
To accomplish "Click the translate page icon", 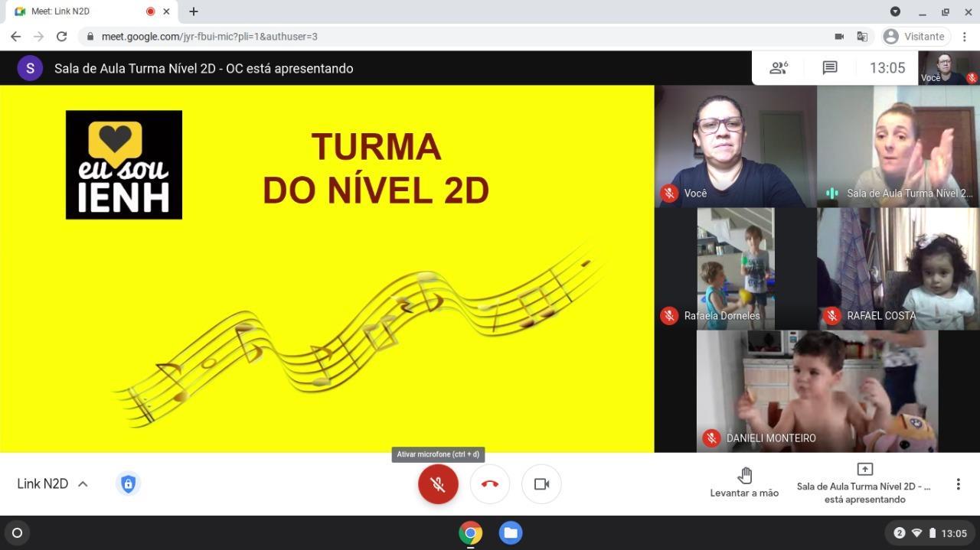I will coord(862,36).
